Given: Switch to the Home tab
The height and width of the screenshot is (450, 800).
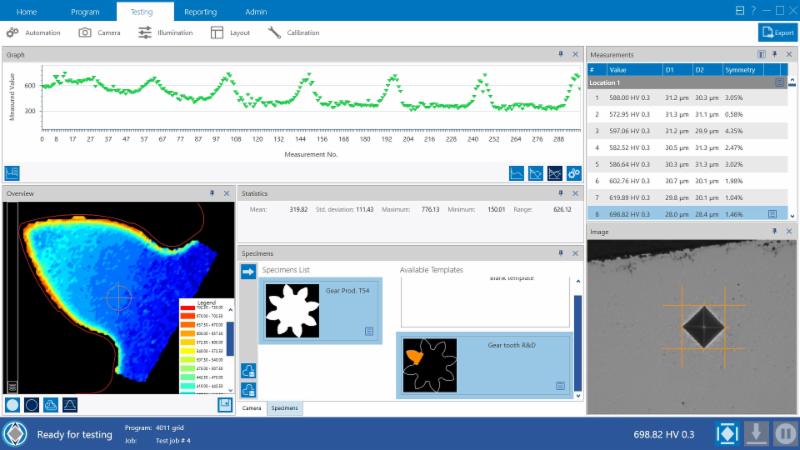Looking at the screenshot, I should point(27,12).
